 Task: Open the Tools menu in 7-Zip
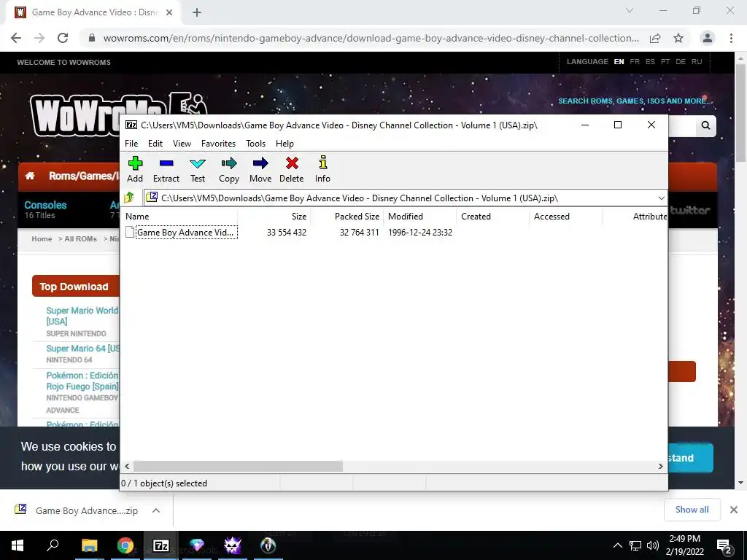coord(255,144)
